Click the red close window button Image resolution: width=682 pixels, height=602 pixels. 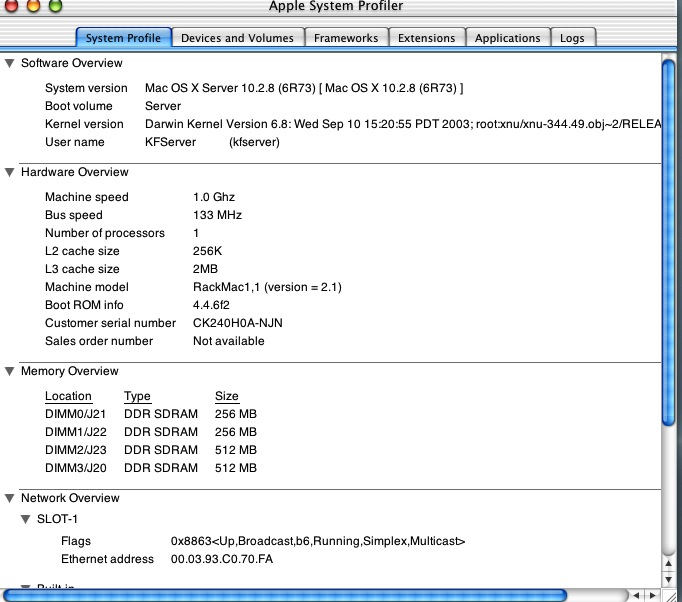pos(11,5)
